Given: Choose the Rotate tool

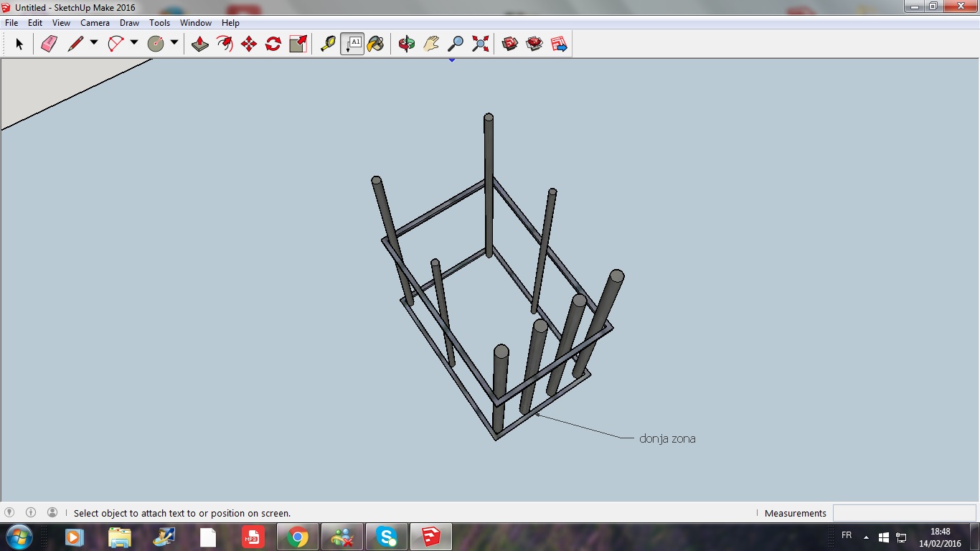Looking at the screenshot, I should pyautogui.click(x=273, y=44).
